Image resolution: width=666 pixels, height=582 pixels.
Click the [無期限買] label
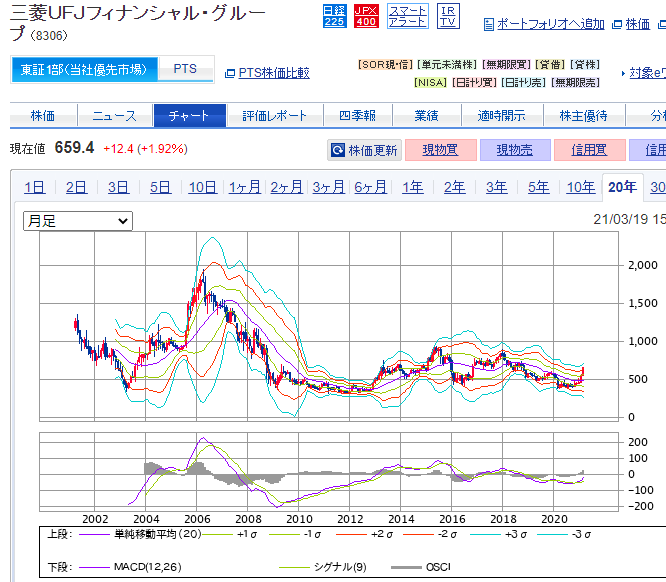(x=506, y=65)
